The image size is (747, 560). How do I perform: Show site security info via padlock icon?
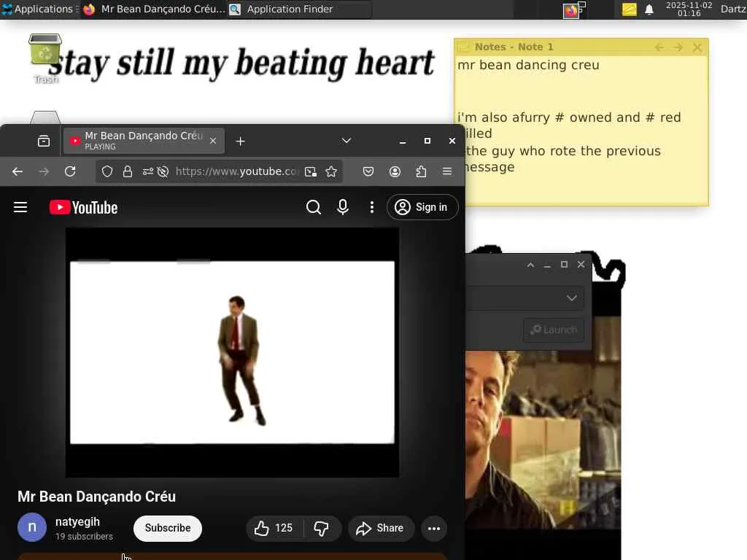128,171
